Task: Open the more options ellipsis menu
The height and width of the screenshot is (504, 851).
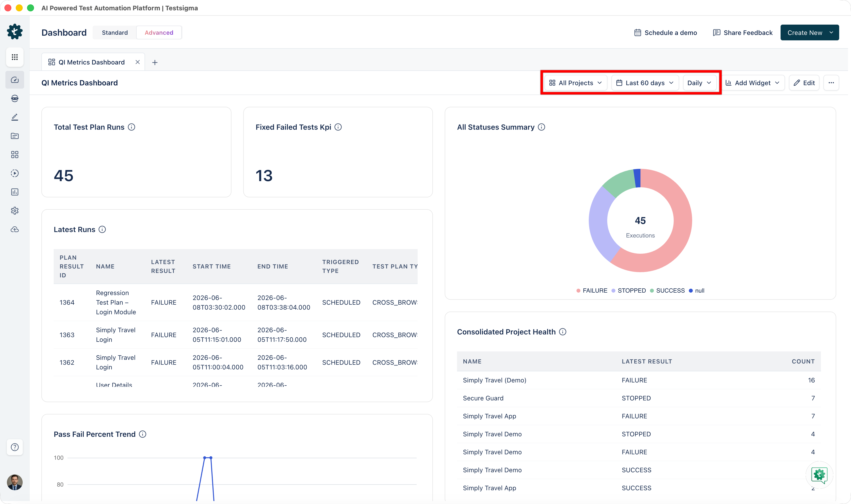Action: click(x=831, y=83)
